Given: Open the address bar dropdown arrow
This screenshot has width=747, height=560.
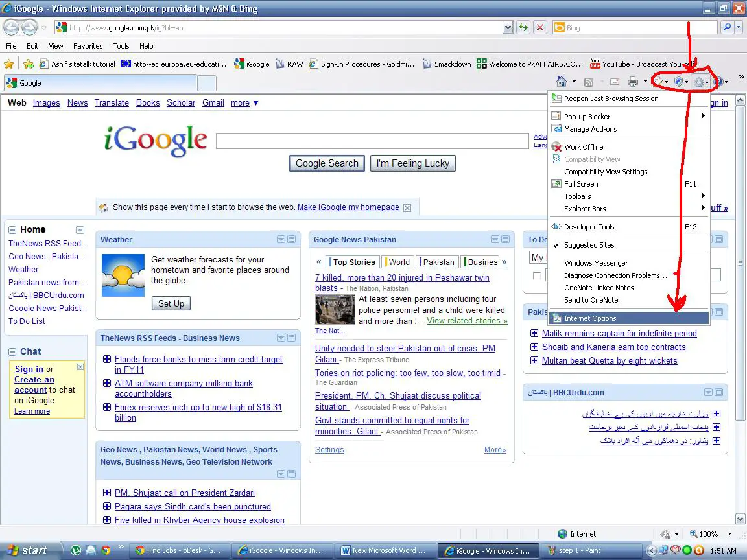Looking at the screenshot, I should [x=508, y=28].
